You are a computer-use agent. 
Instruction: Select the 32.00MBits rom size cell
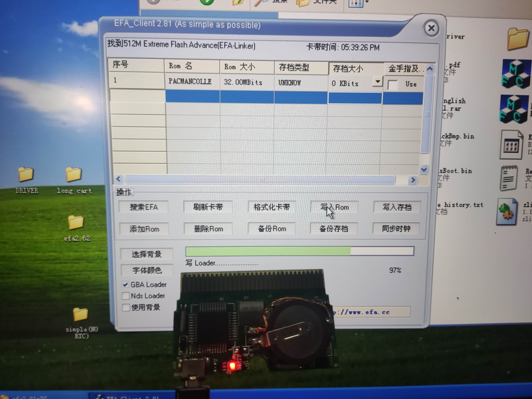[x=247, y=82]
